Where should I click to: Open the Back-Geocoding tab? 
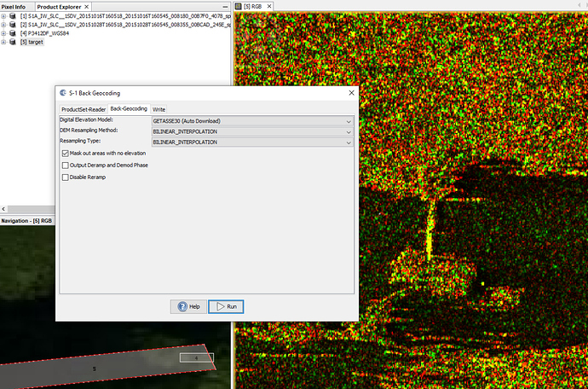click(129, 108)
